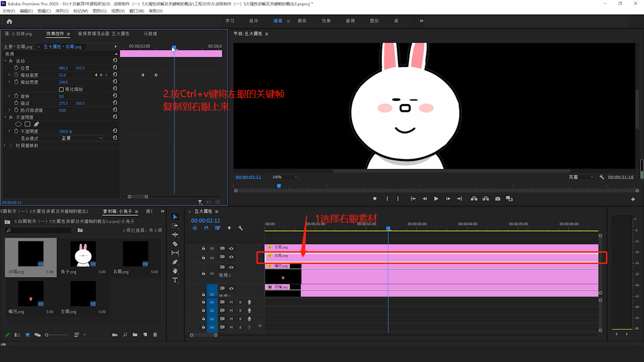The width and height of the screenshot is (644, 362).
Task: Switch to the 颜色 (Color) workspace tab
Action: [x=302, y=21]
